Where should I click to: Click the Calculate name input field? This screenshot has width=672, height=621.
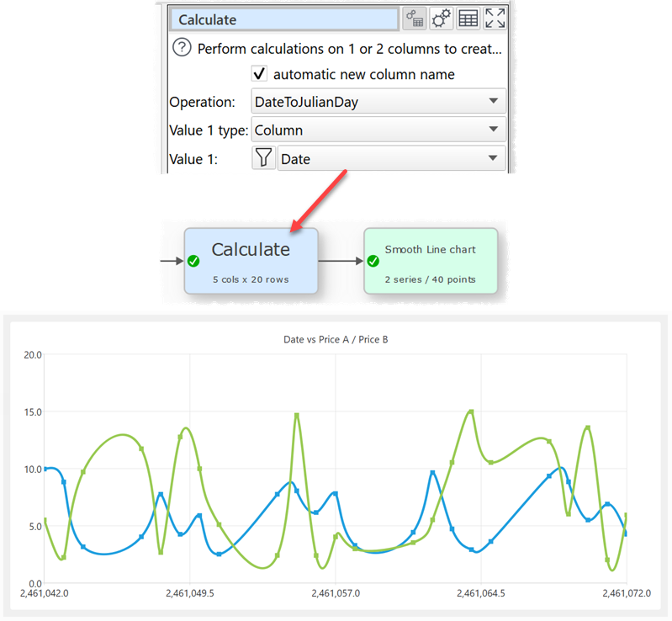(284, 19)
